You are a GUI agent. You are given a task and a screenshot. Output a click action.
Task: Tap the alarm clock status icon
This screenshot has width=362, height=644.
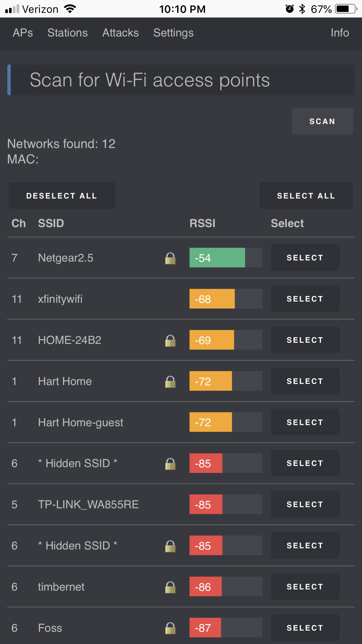point(289,9)
